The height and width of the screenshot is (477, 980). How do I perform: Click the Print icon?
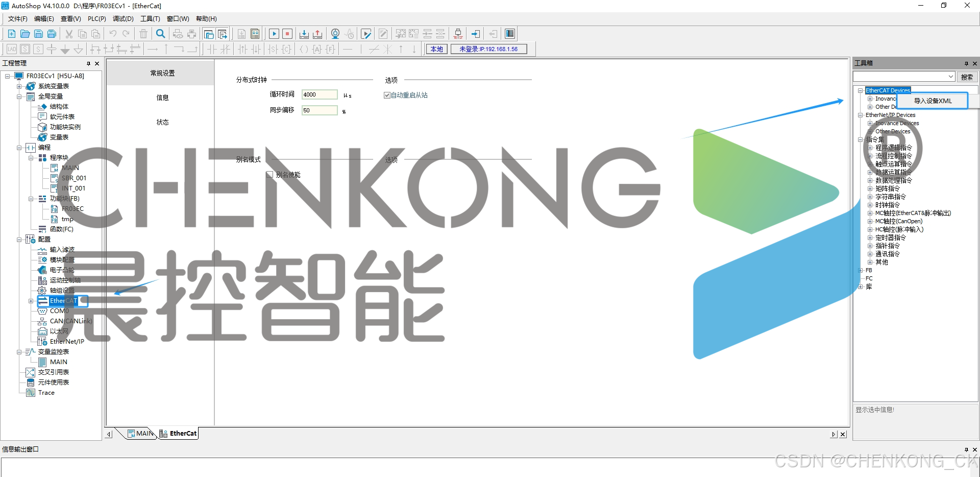tap(192, 34)
